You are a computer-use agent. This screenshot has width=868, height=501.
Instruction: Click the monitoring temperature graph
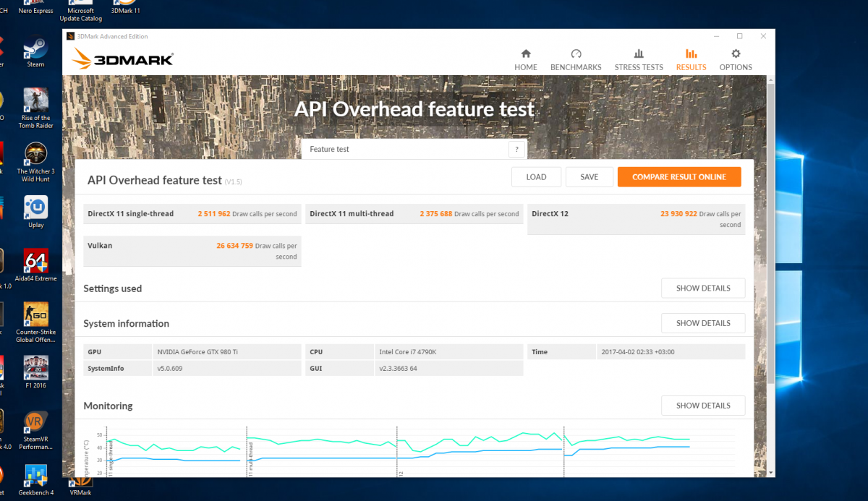tap(420, 450)
